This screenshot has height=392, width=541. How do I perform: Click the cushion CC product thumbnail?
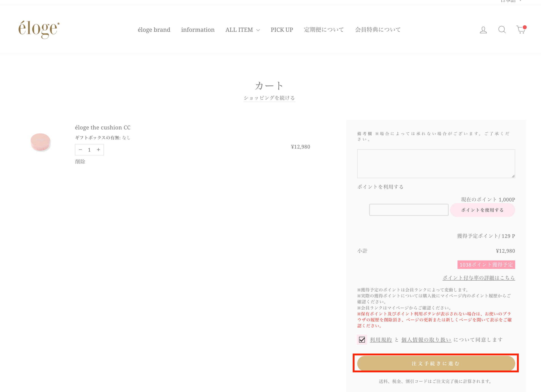pyautogui.click(x=40, y=142)
